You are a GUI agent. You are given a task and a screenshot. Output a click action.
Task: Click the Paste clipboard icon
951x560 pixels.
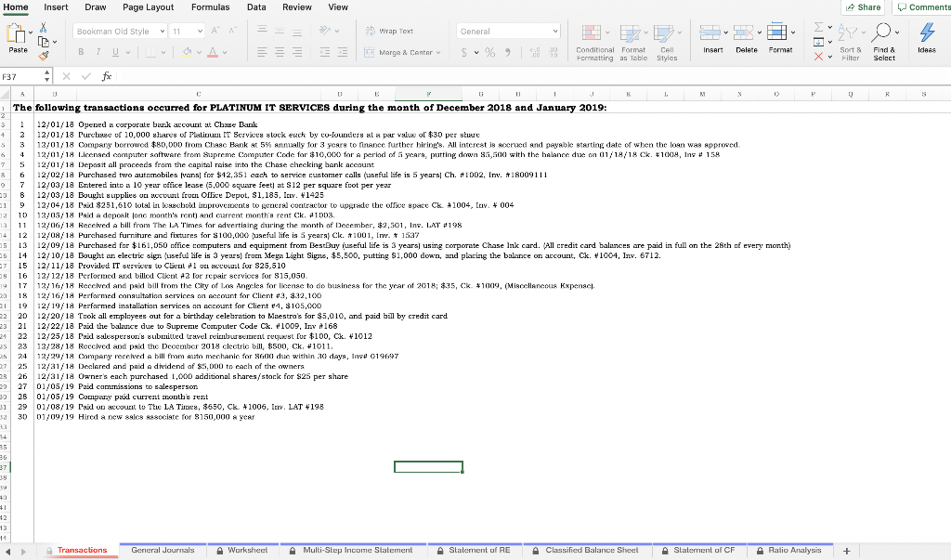17,34
